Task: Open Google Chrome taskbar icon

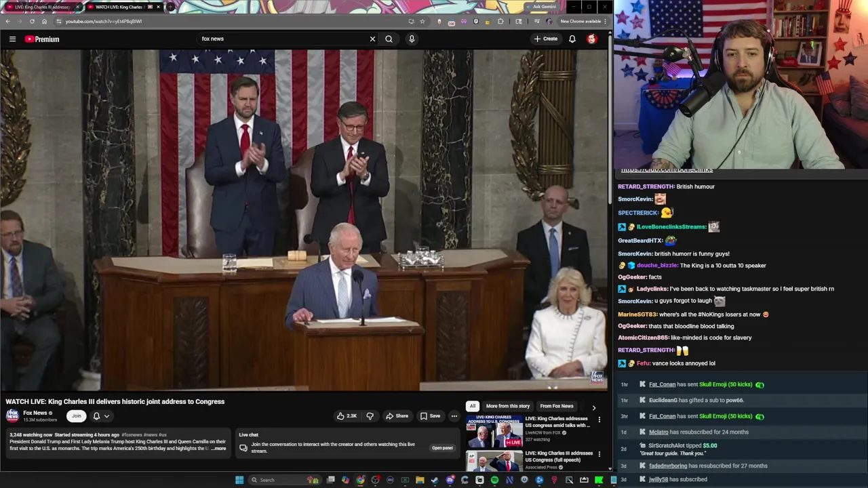Action: coord(360,480)
